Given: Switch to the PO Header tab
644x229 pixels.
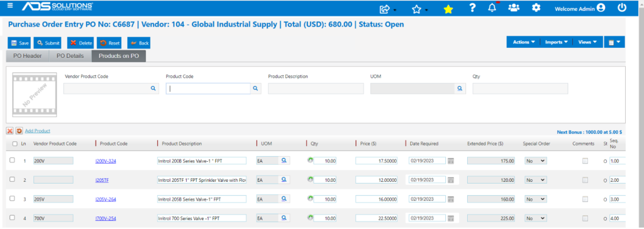Looking at the screenshot, I should tap(28, 56).
